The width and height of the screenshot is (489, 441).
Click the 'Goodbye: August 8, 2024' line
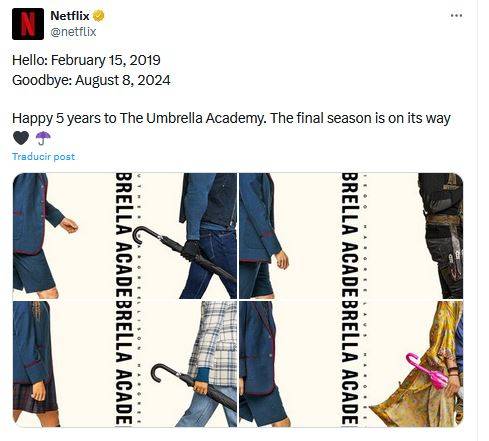tap(91, 80)
